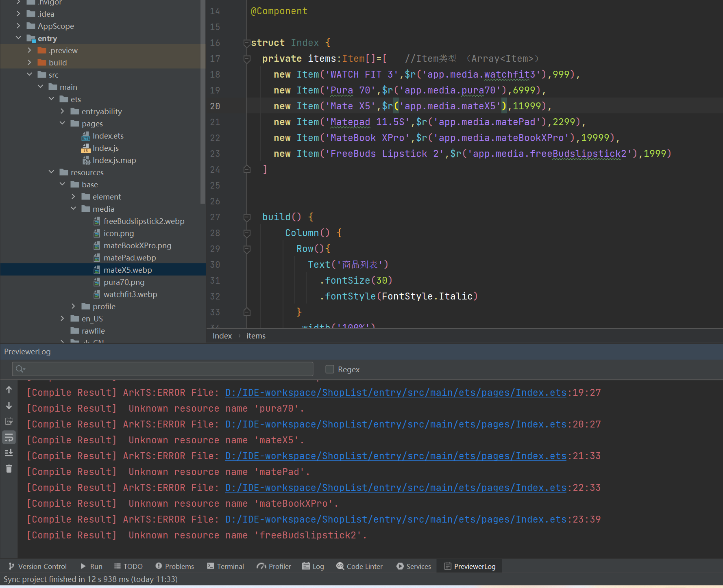Fold the Column block at line 28
Screen dimensions: 723x588
[x=247, y=233]
